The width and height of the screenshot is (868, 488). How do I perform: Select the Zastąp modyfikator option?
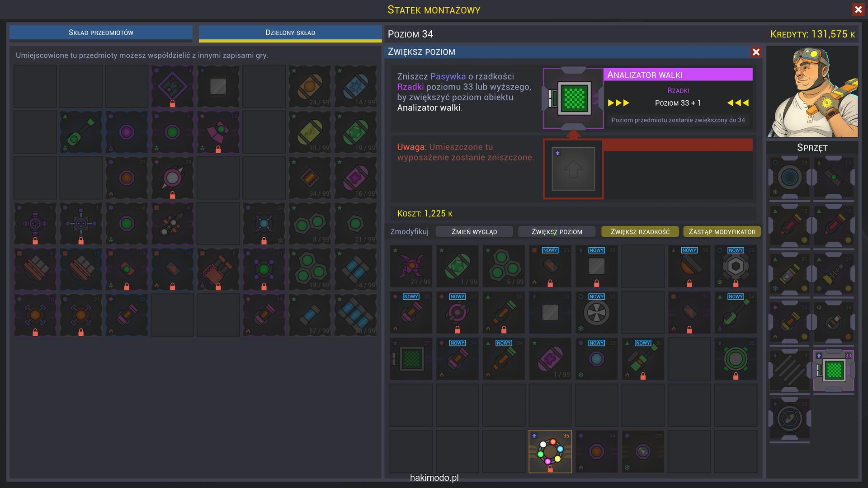coord(722,232)
